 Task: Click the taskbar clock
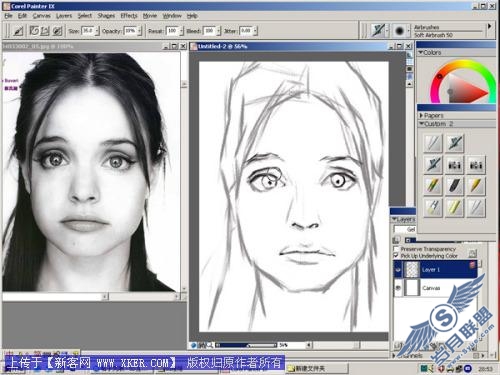[485, 369]
